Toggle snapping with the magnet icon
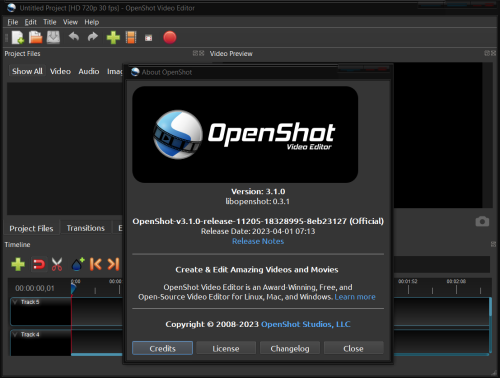 [39, 265]
